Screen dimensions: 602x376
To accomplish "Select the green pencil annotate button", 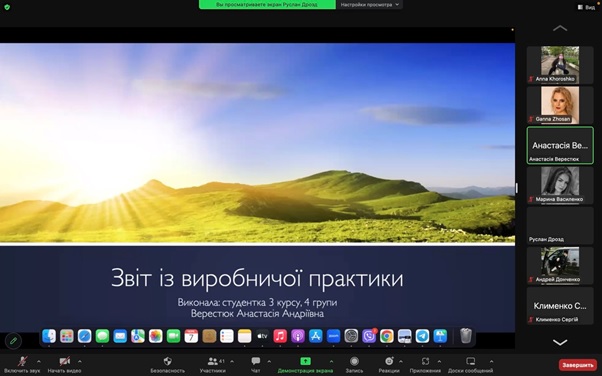I will tap(13, 341).
